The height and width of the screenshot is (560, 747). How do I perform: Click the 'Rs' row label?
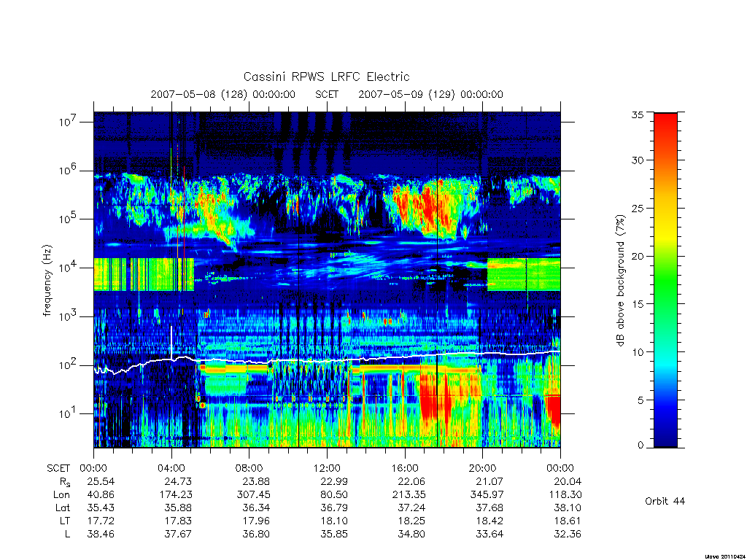65,482
